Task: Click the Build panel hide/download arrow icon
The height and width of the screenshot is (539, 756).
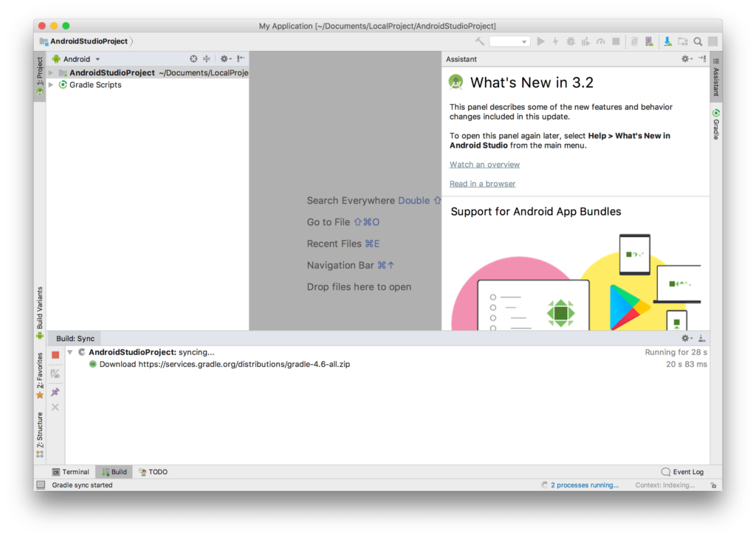Action: point(702,338)
